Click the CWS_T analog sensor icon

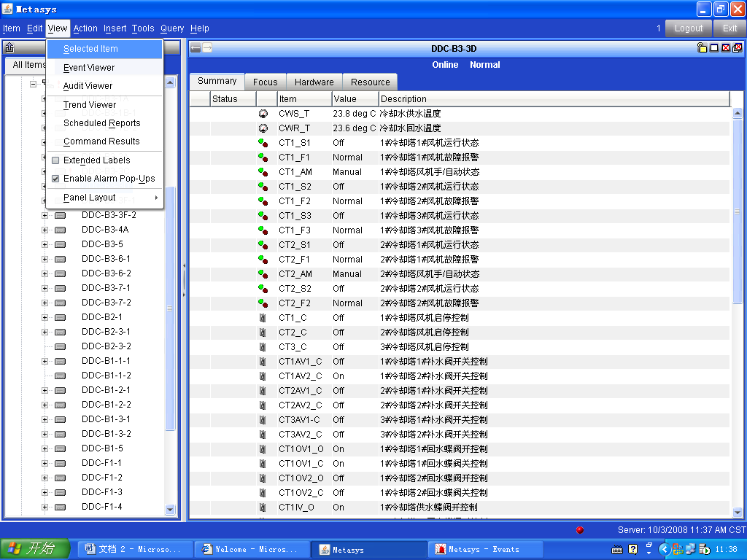(263, 114)
